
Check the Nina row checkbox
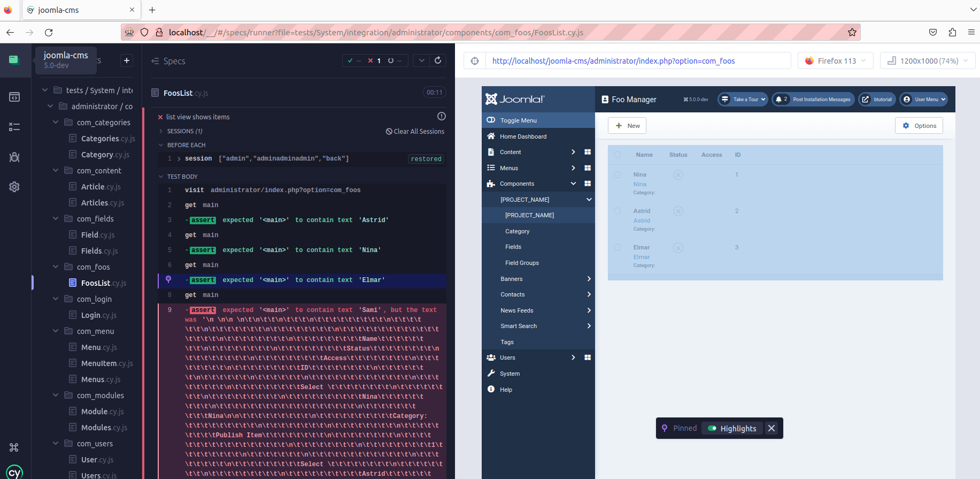coord(618,174)
